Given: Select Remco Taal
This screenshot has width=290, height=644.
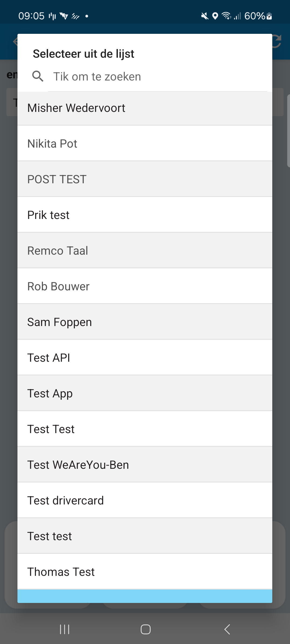Looking at the screenshot, I should point(145,251).
